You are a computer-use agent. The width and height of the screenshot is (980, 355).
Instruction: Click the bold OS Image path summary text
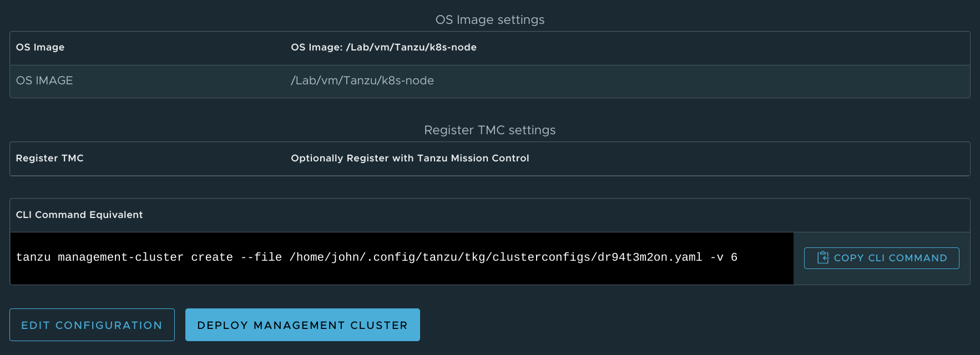click(x=383, y=48)
